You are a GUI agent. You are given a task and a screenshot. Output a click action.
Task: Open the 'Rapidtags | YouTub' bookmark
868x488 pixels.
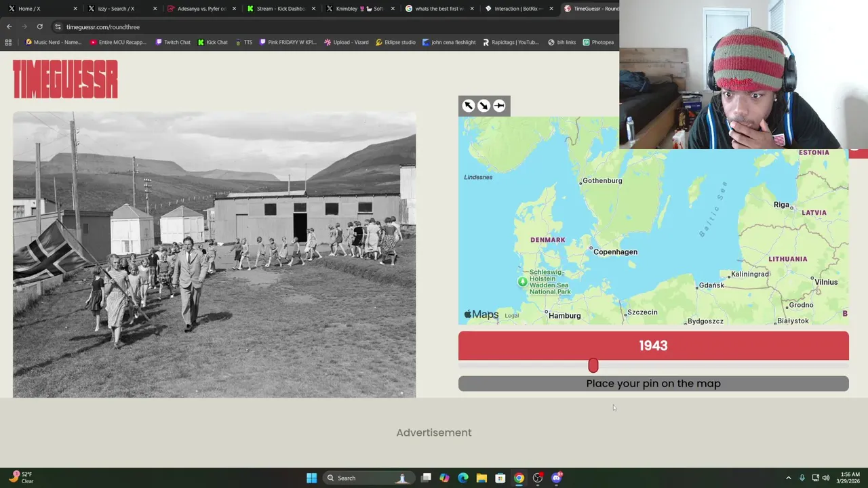coord(511,42)
